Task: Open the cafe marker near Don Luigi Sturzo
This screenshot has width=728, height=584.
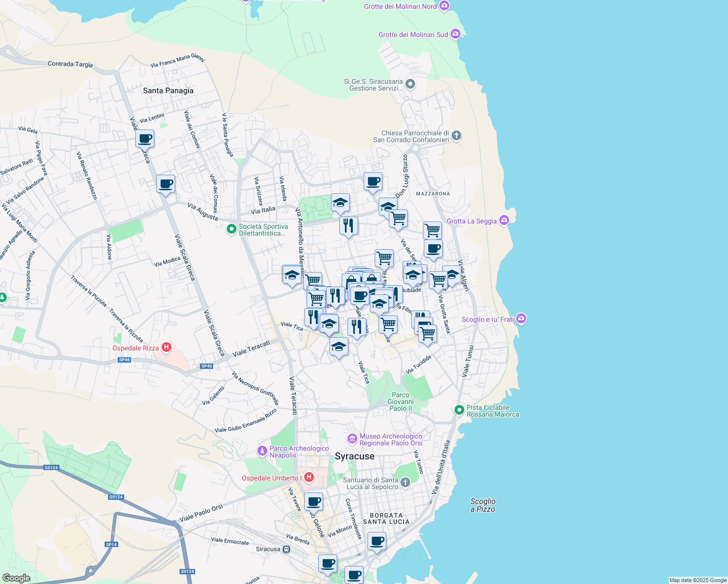Action: point(373,182)
